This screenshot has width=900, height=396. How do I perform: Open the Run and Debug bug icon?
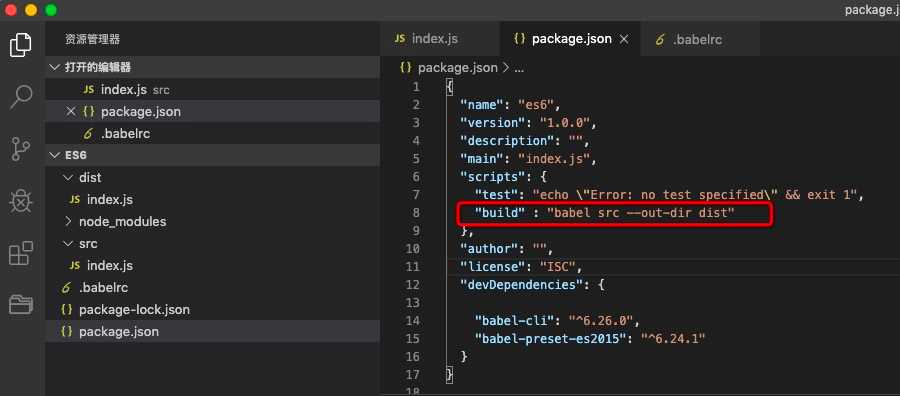pos(21,201)
